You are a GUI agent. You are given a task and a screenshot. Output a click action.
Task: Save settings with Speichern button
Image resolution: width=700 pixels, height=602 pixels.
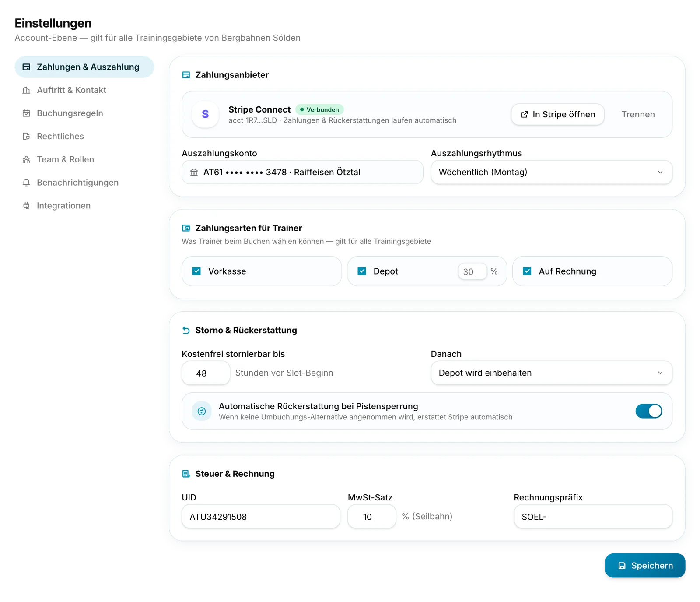(645, 566)
